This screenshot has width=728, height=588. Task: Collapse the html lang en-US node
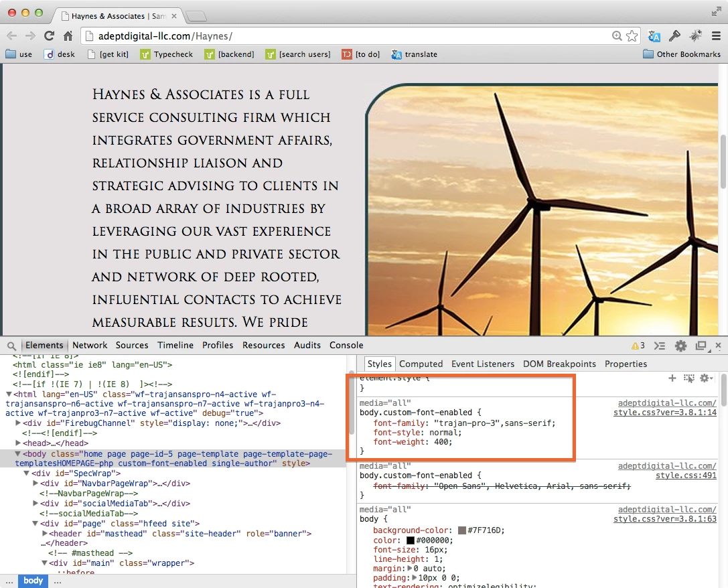(x=9, y=394)
